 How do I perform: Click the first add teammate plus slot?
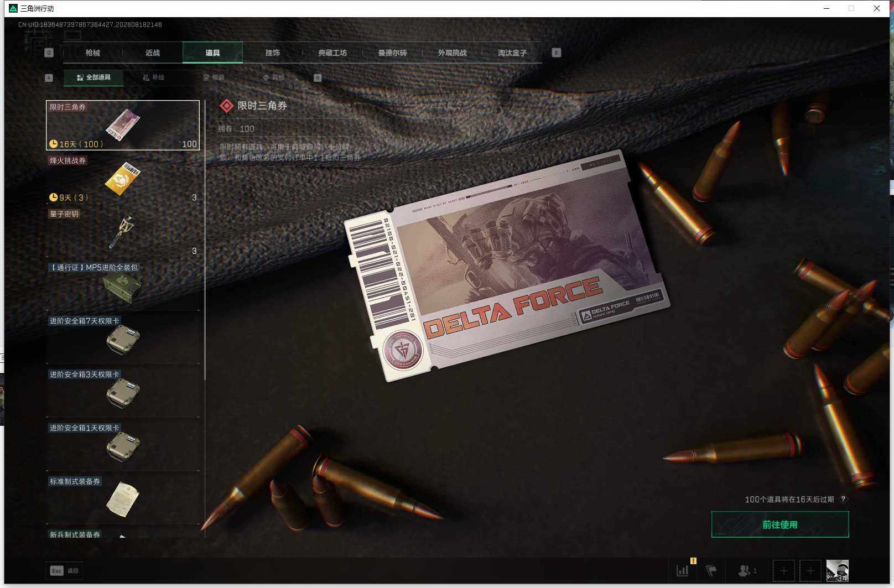tap(784, 570)
